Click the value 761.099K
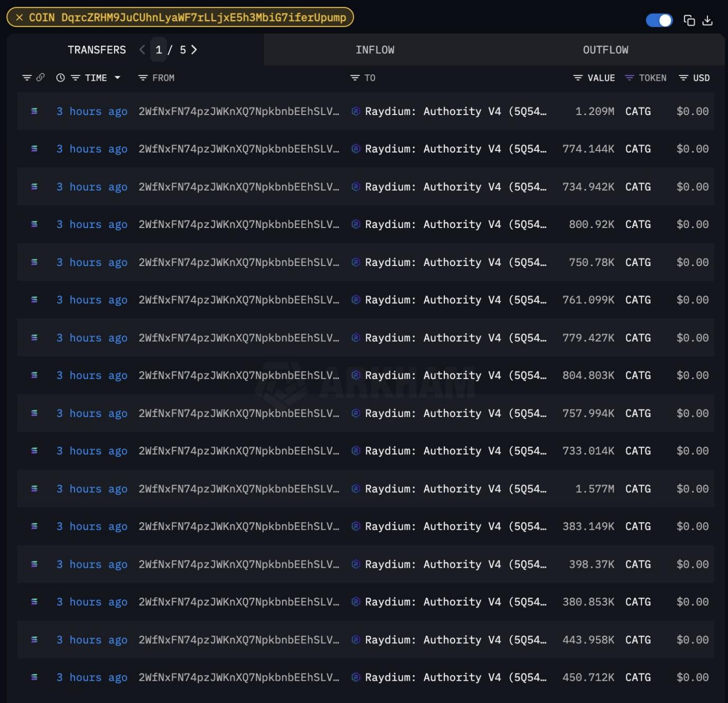The width and height of the screenshot is (728, 703). pyautogui.click(x=588, y=300)
